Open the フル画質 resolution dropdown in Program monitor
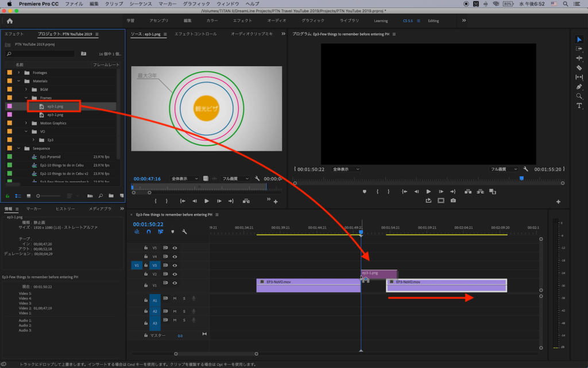 (x=504, y=169)
